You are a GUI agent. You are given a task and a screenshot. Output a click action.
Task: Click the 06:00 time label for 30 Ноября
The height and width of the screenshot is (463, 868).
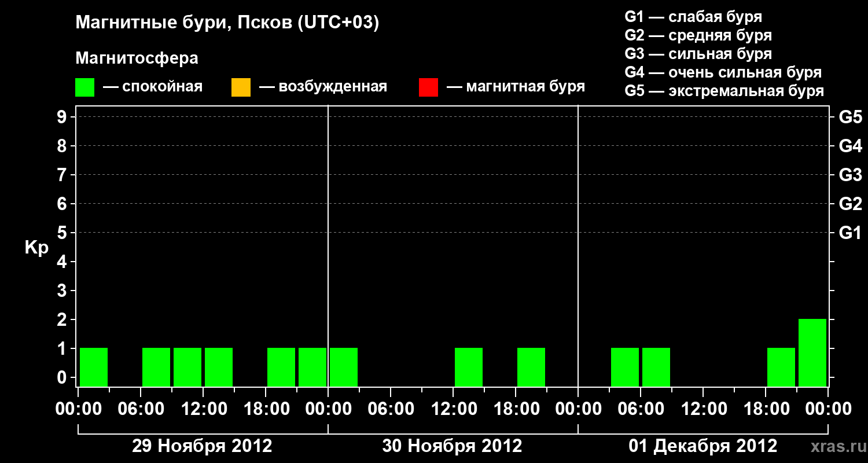point(391,410)
